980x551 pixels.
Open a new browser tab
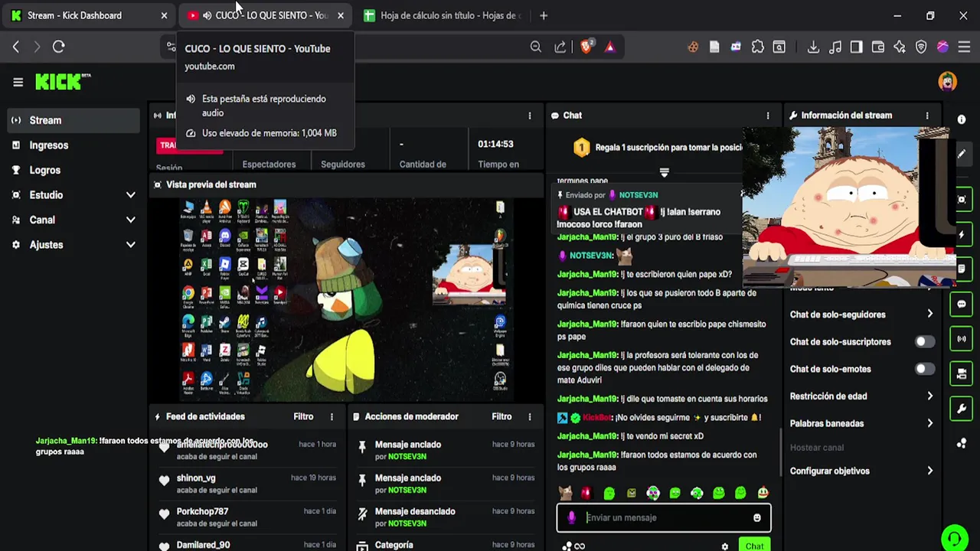544,15
